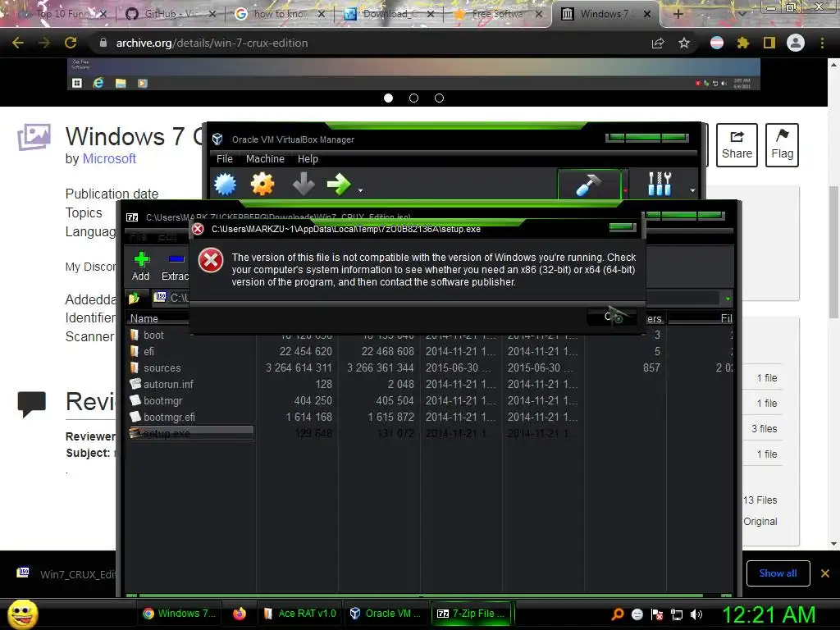Open the Machine menu in VirtualBox
The image size is (840, 630).
(265, 158)
